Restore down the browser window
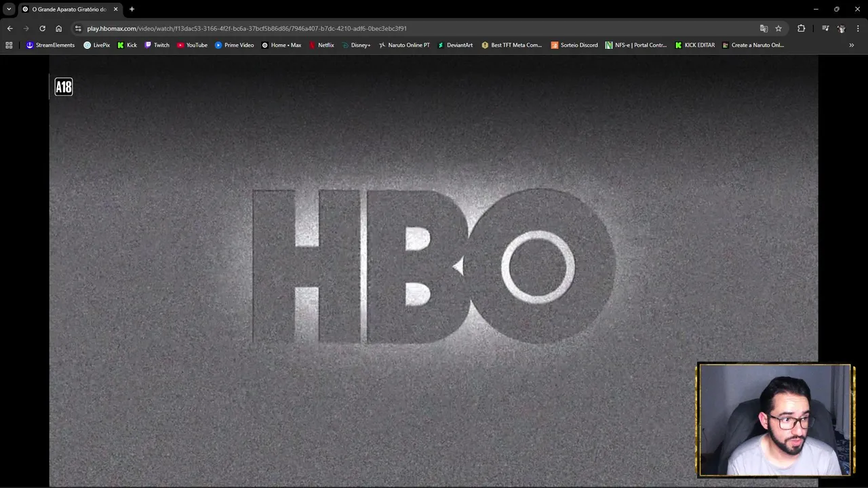 [837, 9]
